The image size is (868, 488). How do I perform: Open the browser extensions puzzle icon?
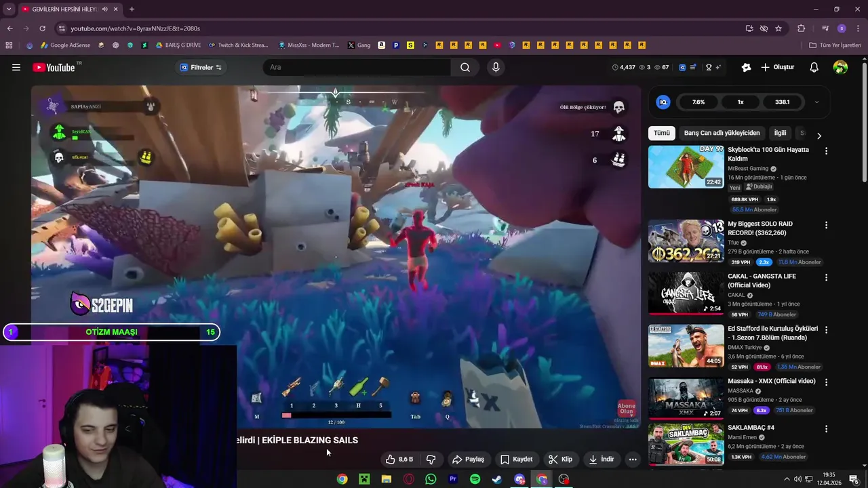(x=802, y=28)
